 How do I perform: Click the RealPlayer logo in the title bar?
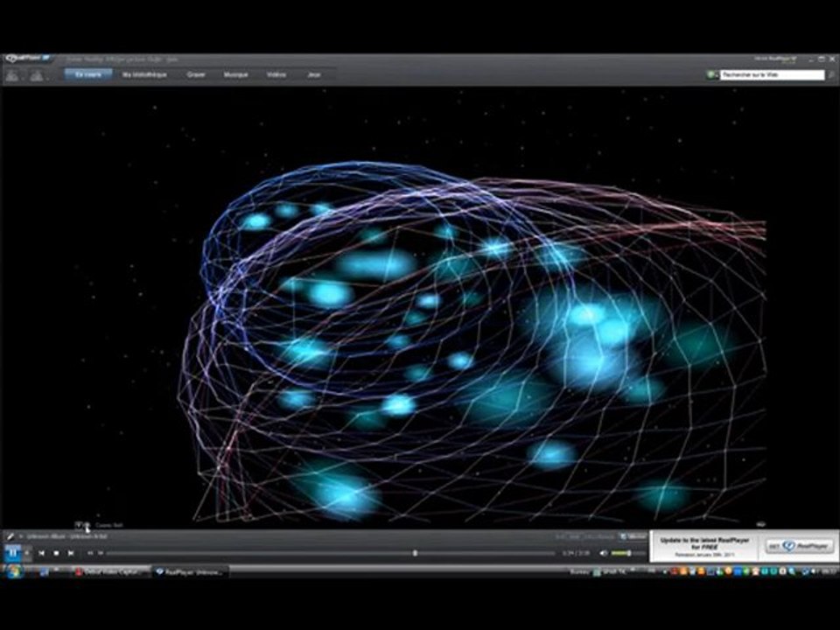pyautogui.click(x=27, y=59)
